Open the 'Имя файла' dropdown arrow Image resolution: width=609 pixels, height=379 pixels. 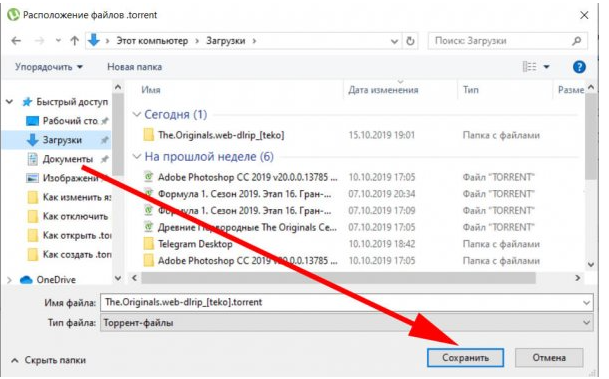click(x=586, y=303)
